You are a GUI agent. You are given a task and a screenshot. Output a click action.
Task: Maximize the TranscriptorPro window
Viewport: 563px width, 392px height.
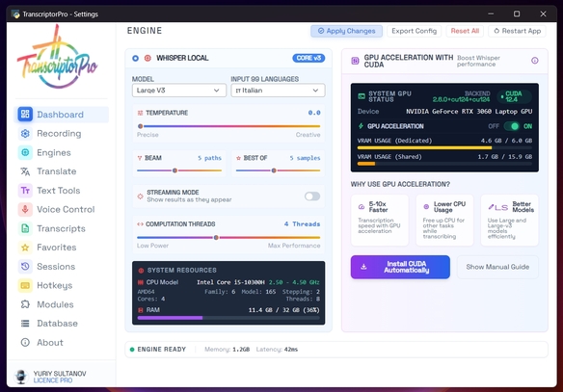tap(517, 13)
